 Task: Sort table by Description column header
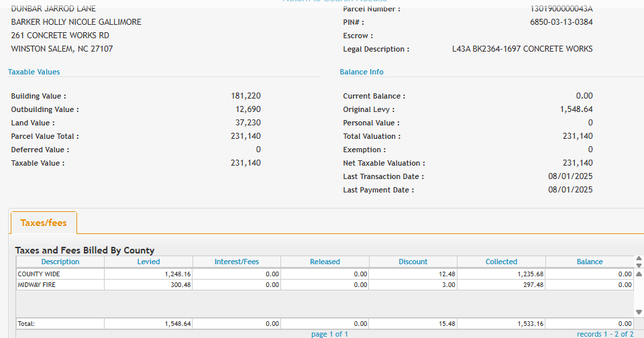point(60,262)
